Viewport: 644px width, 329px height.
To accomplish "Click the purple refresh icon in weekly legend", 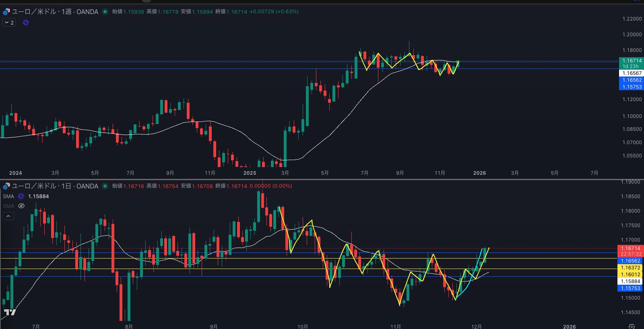I will (26, 23).
